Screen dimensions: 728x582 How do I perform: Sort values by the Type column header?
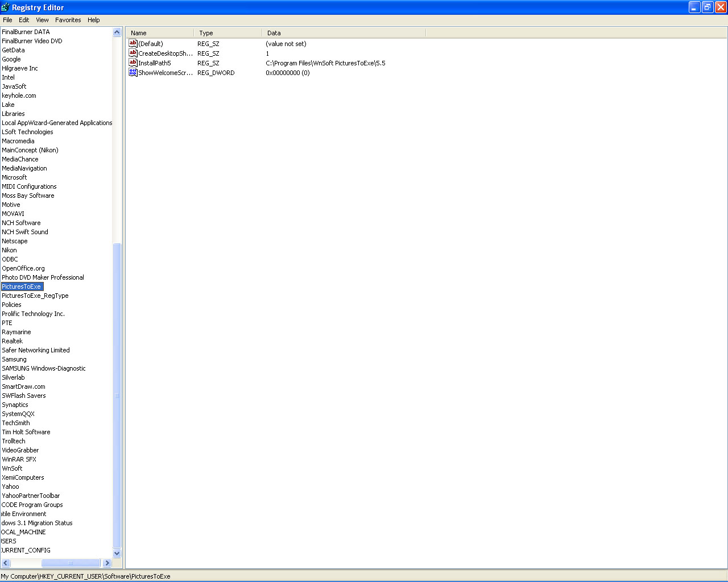(227, 33)
